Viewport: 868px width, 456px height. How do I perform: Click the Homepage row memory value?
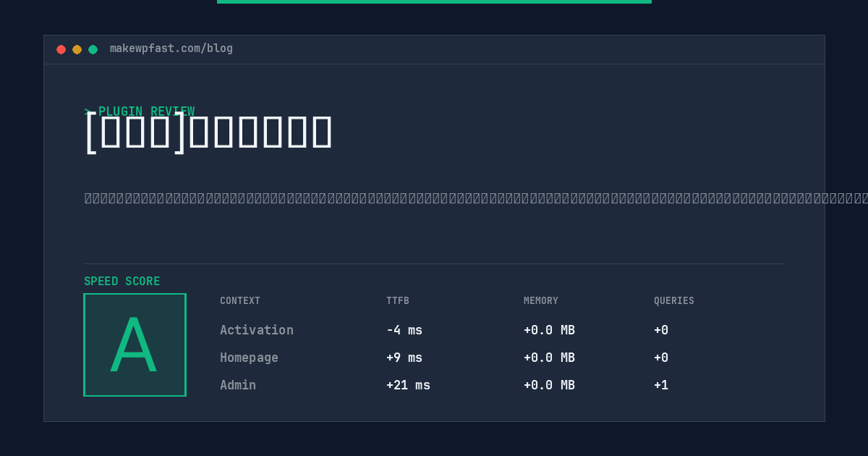click(549, 358)
